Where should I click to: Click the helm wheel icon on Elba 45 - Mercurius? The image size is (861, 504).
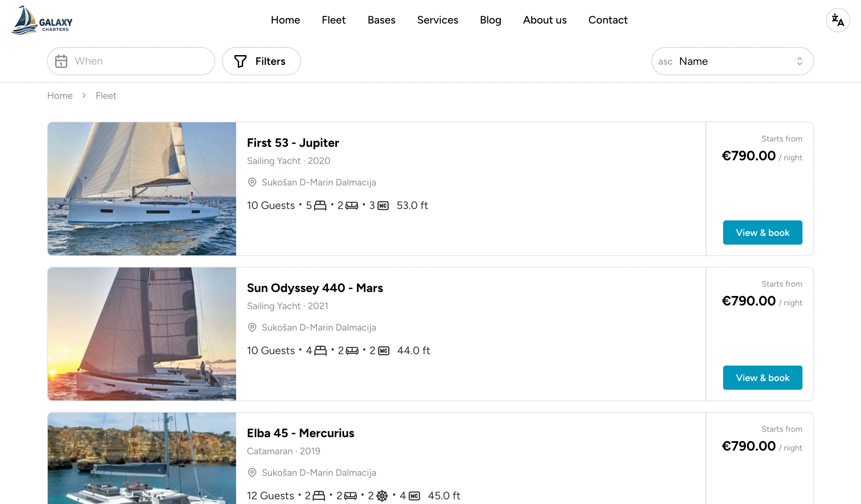382,496
